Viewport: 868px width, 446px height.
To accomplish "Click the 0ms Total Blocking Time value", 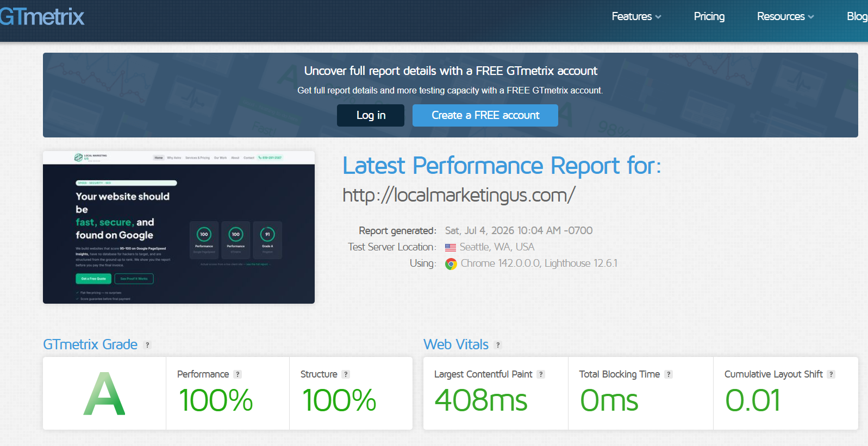I will pos(609,400).
